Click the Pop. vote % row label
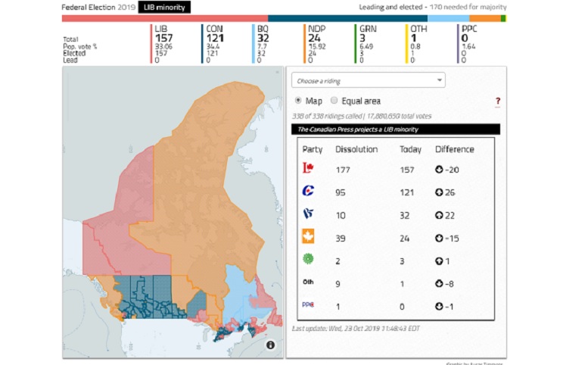588x365 pixels. pos(80,46)
